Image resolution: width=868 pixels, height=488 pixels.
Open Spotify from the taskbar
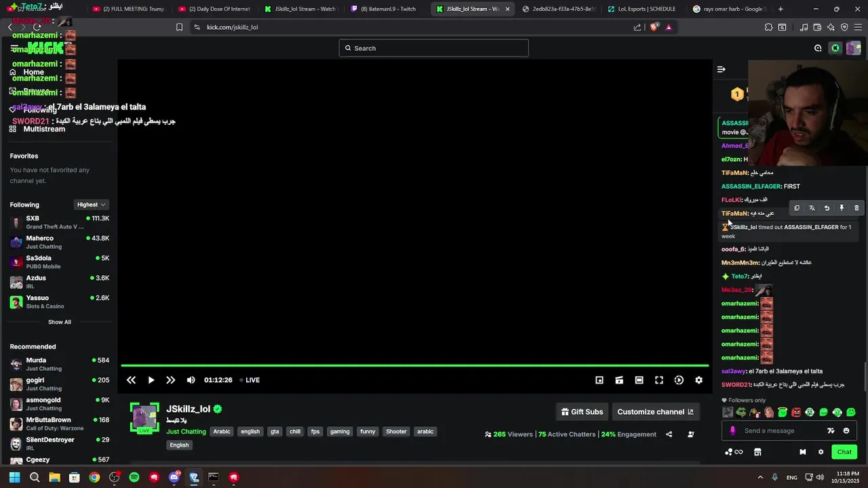pos(134,477)
